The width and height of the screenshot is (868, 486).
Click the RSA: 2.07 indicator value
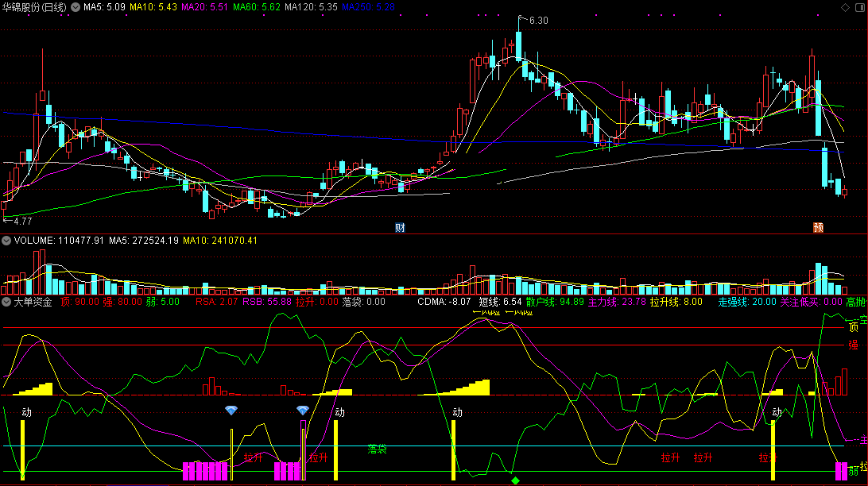pyautogui.click(x=216, y=302)
